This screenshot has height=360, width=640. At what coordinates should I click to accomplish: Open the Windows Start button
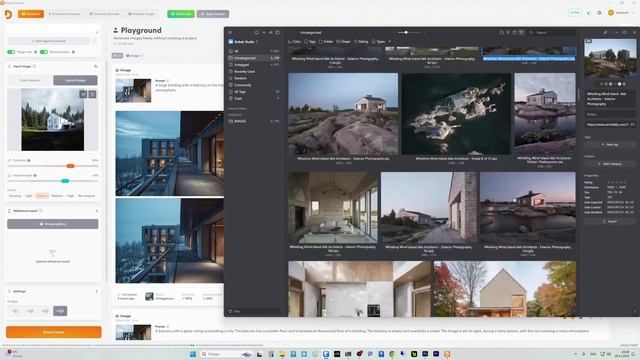tap(193, 354)
